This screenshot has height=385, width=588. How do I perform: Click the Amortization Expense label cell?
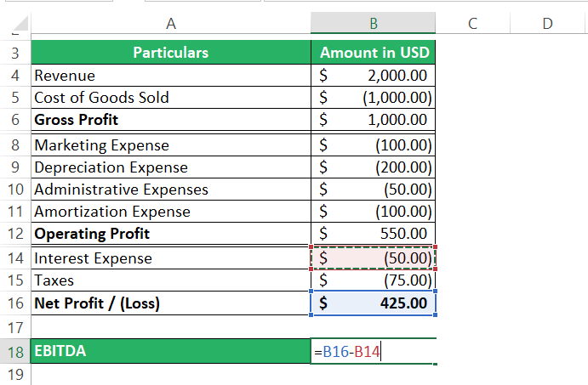(x=171, y=212)
